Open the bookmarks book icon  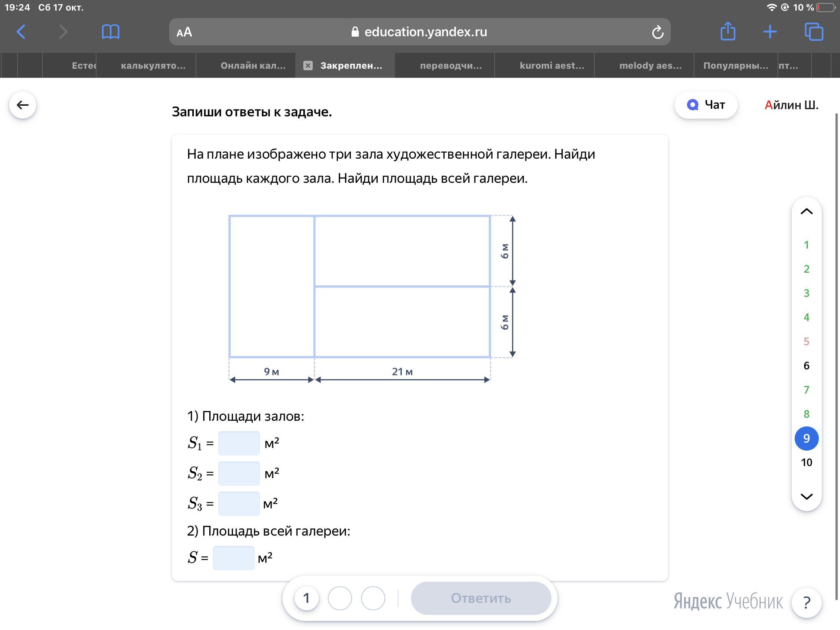[x=111, y=32]
